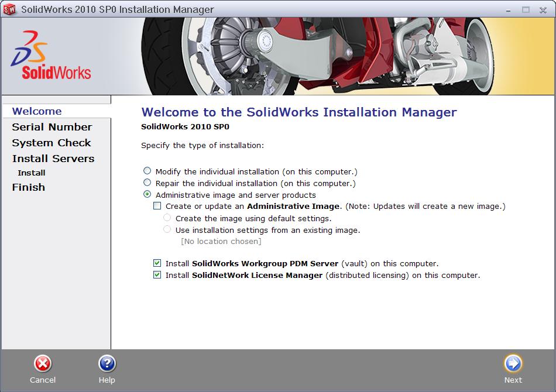This screenshot has height=392, width=556.
Task: Uncheck Install SolidNetWork License Manager
Action: (x=157, y=274)
